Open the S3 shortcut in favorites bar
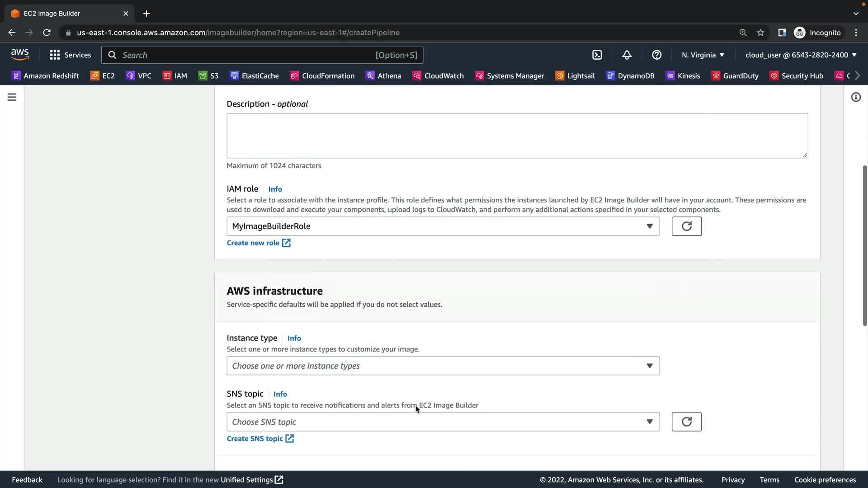The width and height of the screenshot is (868, 488). pyautogui.click(x=208, y=75)
